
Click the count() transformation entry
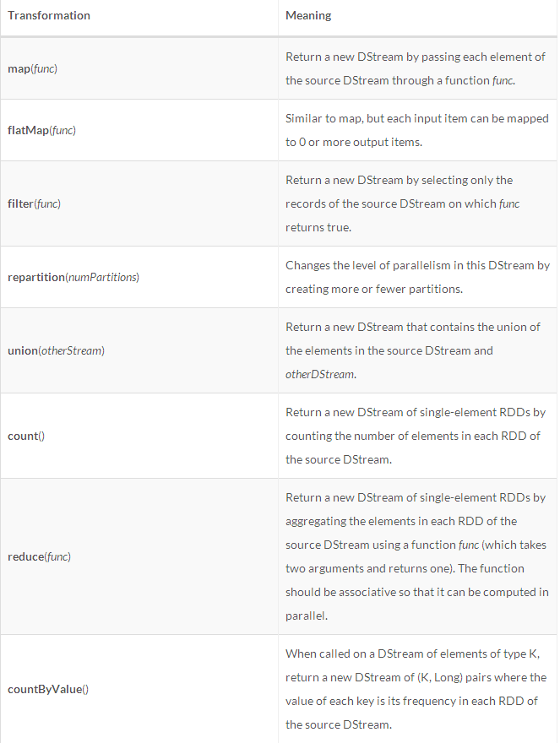26,436
